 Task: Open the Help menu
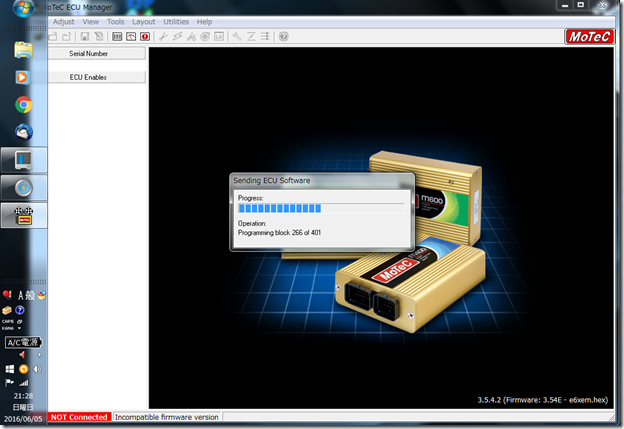tap(204, 22)
